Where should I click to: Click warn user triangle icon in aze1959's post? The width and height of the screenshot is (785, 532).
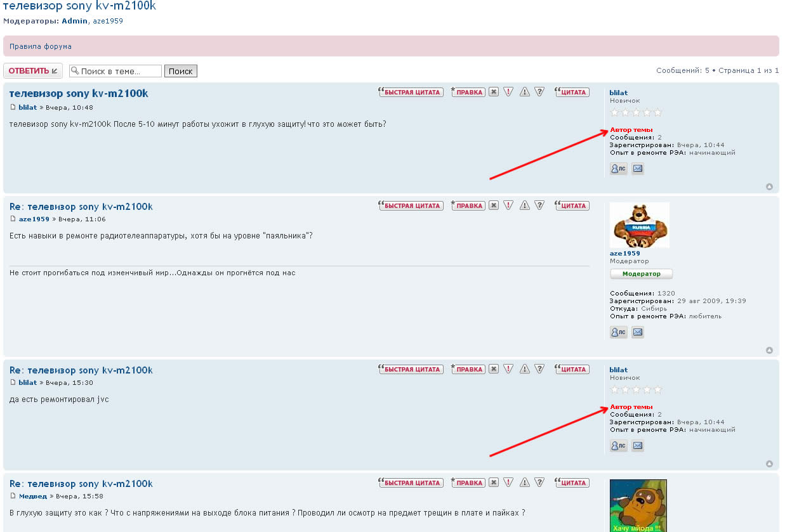(x=524, y=205)
